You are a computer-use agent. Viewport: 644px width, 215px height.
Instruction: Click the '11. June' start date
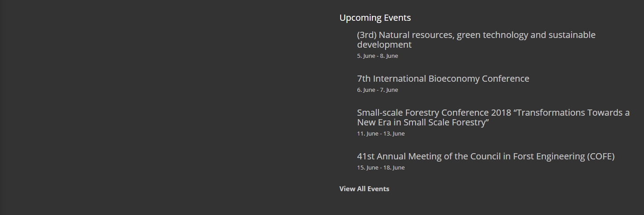click(x=368, y=134)
